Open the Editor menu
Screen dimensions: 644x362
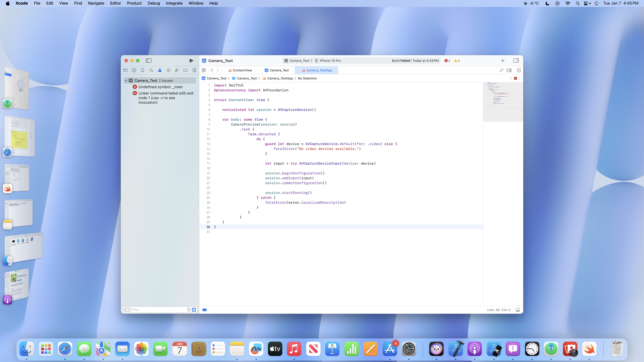point(115,3)
